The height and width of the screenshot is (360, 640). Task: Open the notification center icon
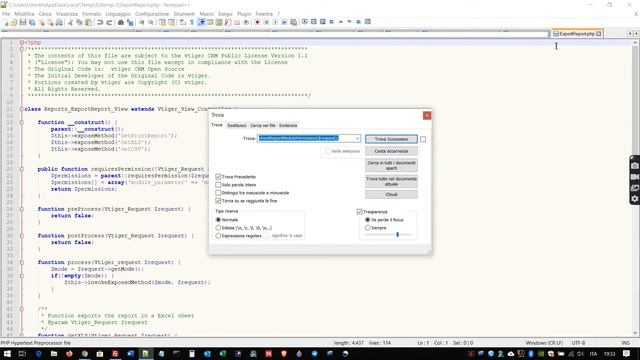point(627,354)
